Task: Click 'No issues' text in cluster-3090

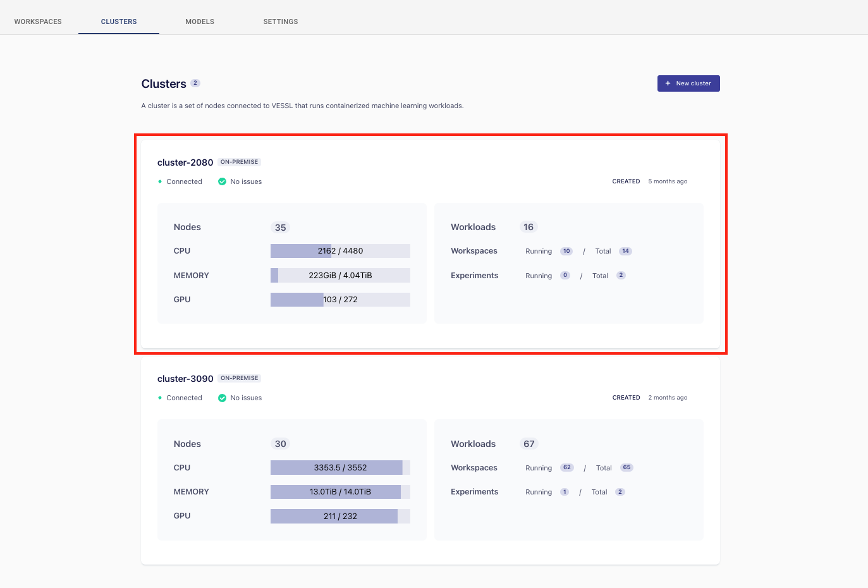Action: pos(246,398)
